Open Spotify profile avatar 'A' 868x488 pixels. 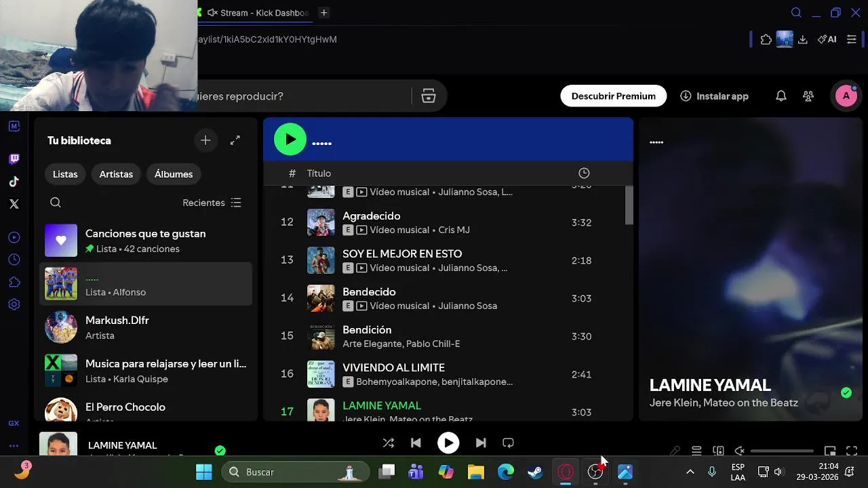coord(846,96)
